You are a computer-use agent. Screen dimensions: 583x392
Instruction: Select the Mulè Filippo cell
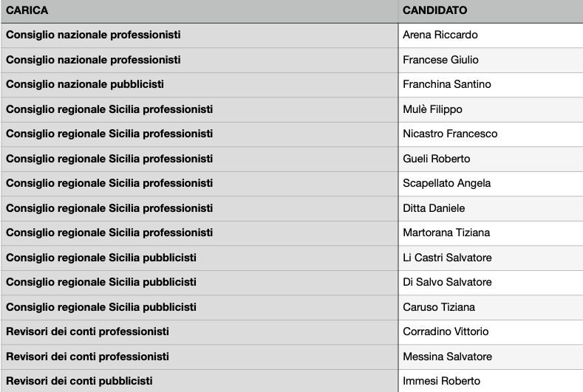(432, 109)
